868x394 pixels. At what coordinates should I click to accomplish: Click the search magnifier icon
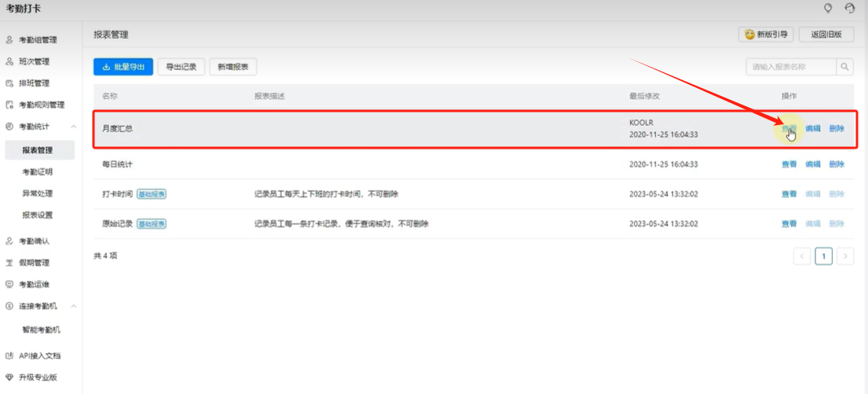pyautogui.click(x=845, y=68)
